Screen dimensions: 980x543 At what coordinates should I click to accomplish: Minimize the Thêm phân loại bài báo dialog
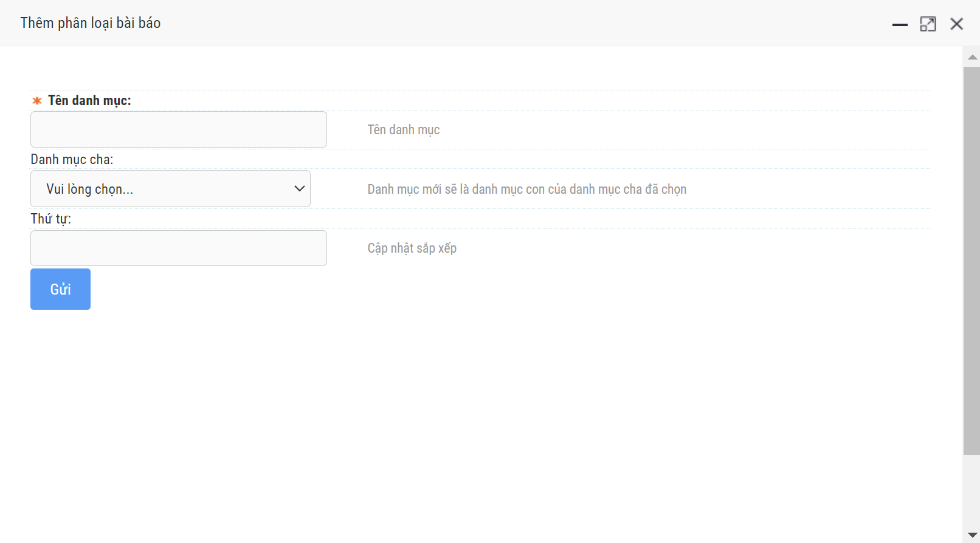(900, 24)
